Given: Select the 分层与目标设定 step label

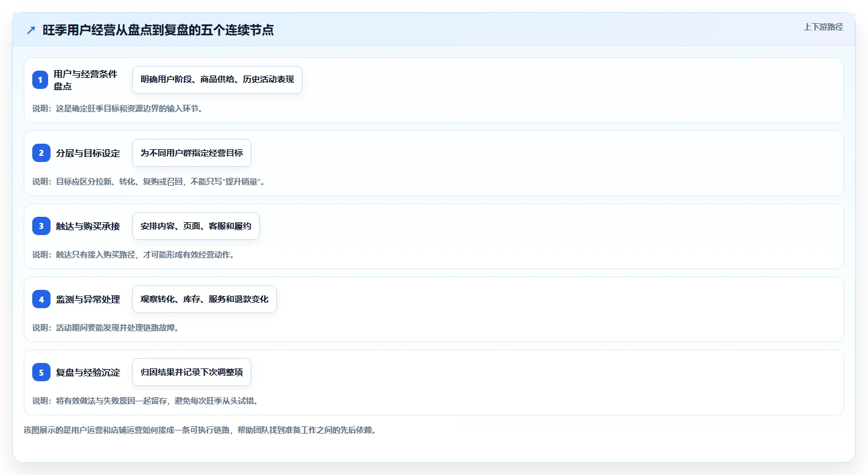Looking at the screenshot, I should point(88,153).
